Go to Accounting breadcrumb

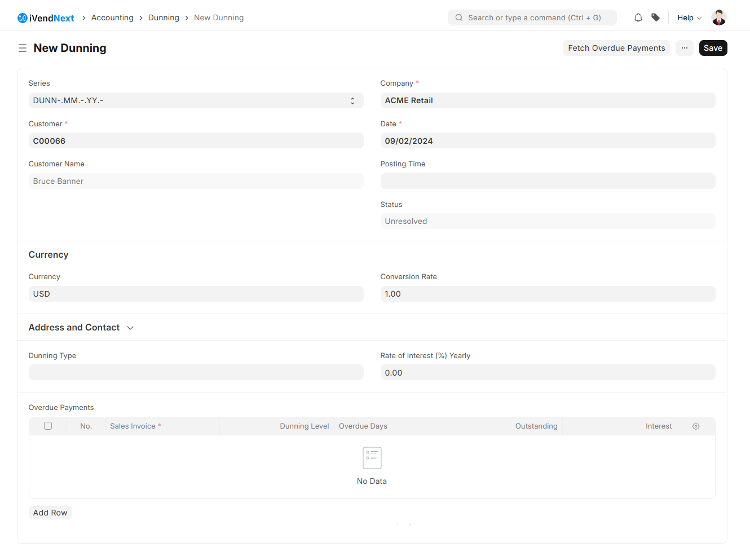pyautogui.click(x=112, y=17)
